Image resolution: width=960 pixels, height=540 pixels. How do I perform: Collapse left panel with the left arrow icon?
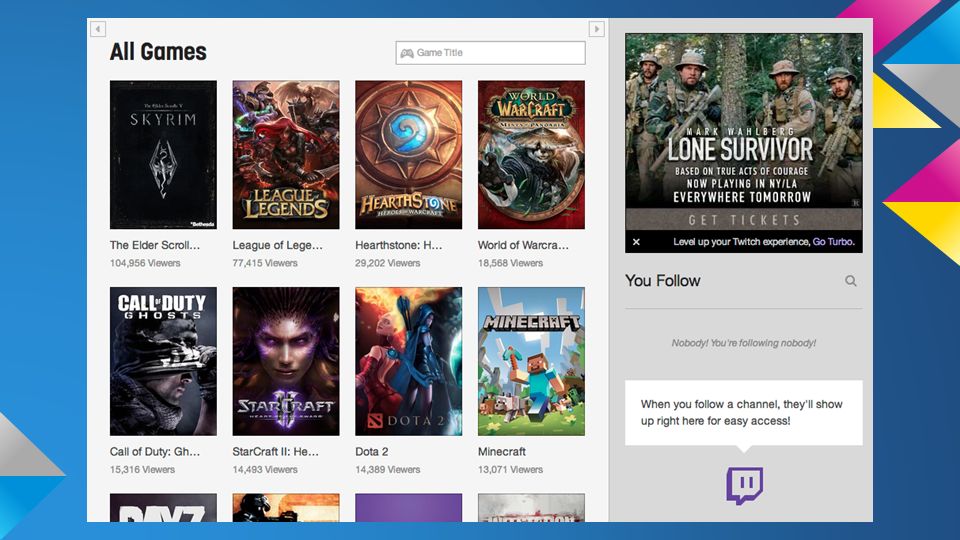pyautogui.click(x=98, y=29)
